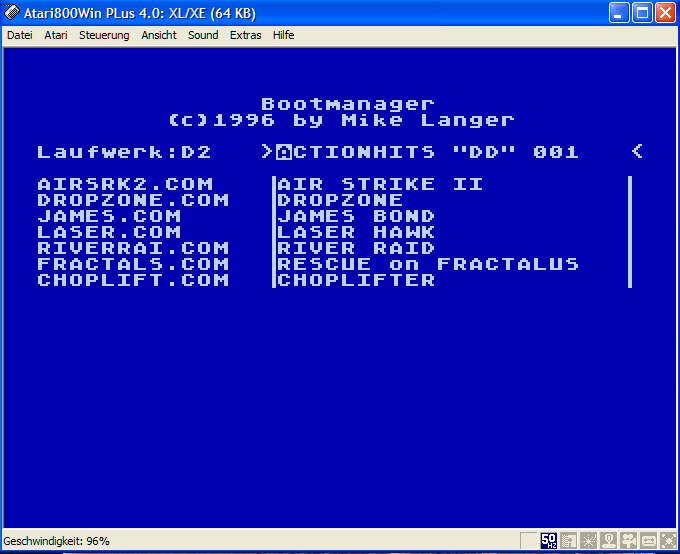Screen dimensions: 680x554
Task: Click the RIVERRAI.COM file entry
Action: click(x=133, y=248)
